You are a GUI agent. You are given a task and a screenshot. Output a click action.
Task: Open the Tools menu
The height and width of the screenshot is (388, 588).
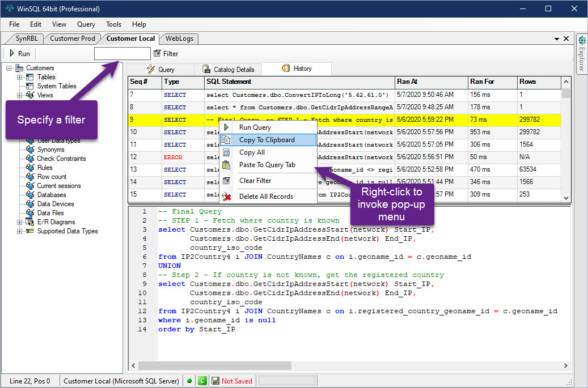pyautogui.click(x=113, y=24)
